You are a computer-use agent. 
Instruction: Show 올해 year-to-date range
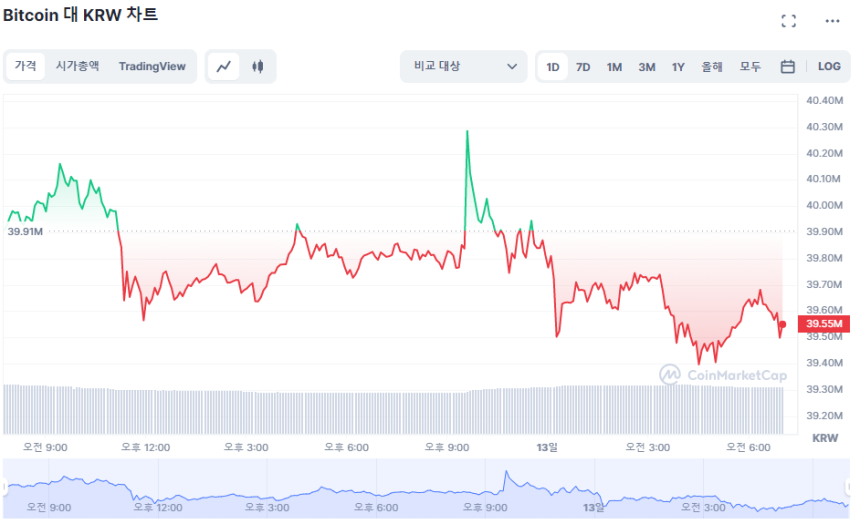point(712,67)
